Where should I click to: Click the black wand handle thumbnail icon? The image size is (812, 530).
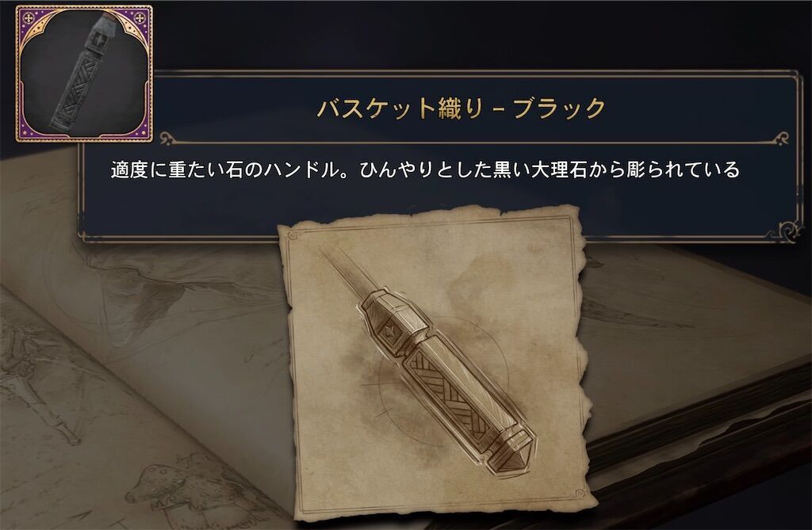click(84, 74)
